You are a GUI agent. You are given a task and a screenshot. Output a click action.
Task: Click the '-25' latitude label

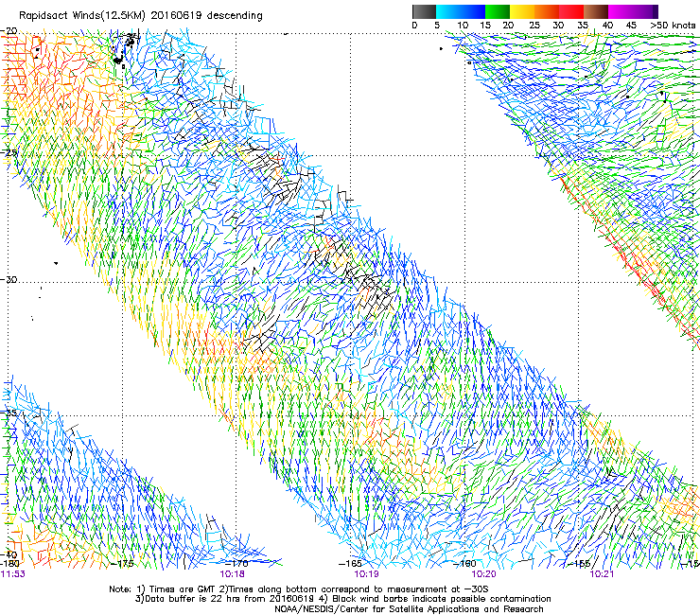click(9, 152)
